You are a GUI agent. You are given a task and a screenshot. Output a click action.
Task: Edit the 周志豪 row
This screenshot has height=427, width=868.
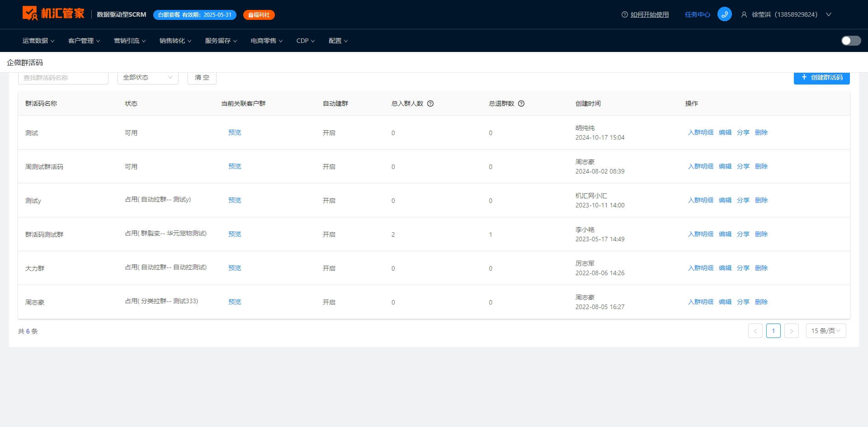(725, 302)
